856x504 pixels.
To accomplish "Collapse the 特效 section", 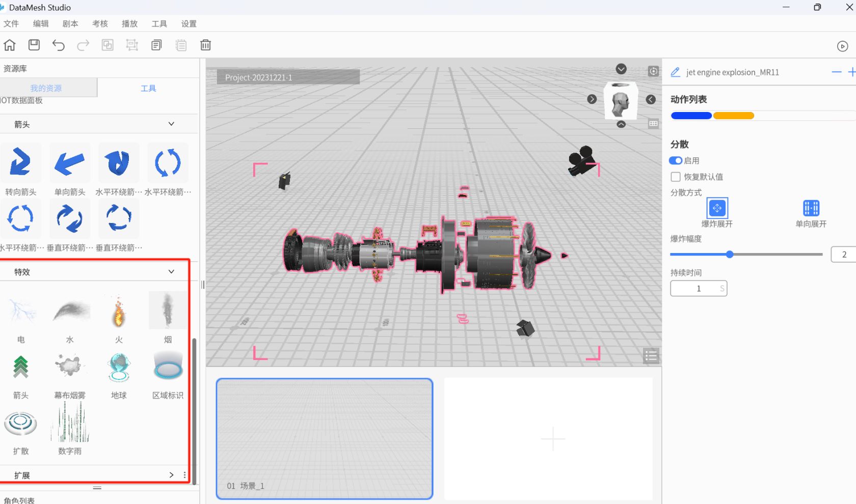I will point(171,271).
